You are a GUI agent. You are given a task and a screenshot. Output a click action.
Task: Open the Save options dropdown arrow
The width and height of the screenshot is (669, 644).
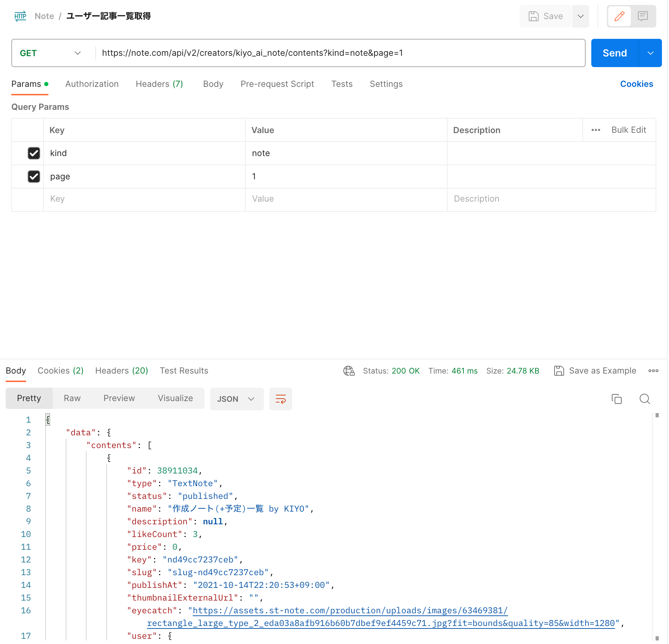pyautogui.click(x=581, y=16)
